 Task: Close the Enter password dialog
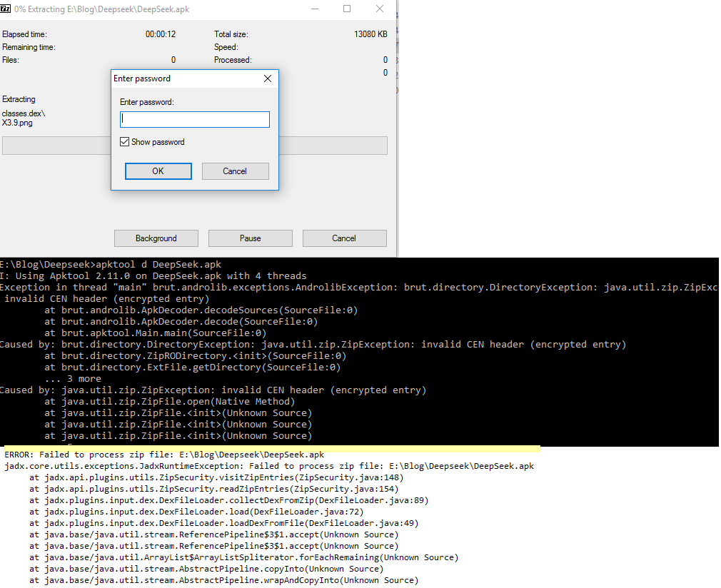(268, 78)
